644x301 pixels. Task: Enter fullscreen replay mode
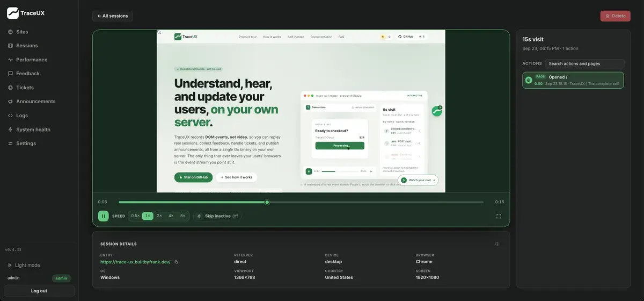click(499, 216)
